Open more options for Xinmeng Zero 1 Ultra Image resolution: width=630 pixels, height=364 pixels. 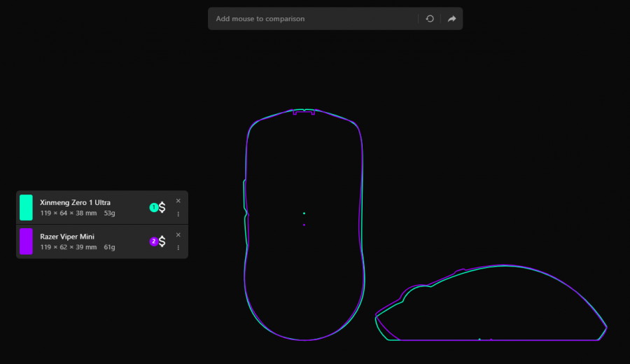pos(178,214)
